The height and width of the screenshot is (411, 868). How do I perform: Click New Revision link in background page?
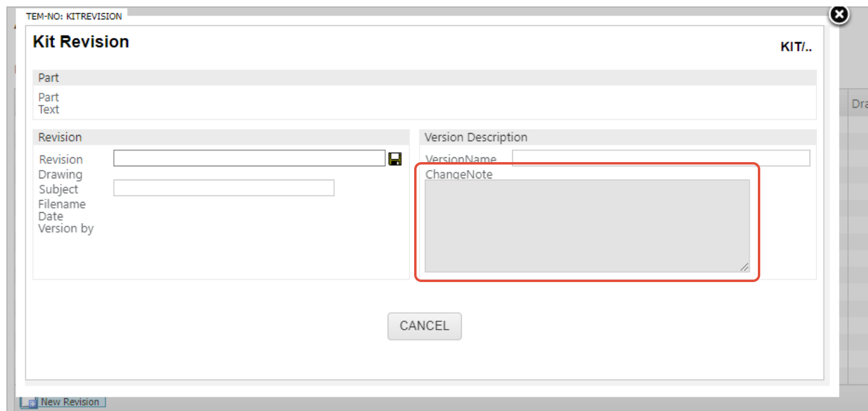click(x=70, y=402)
